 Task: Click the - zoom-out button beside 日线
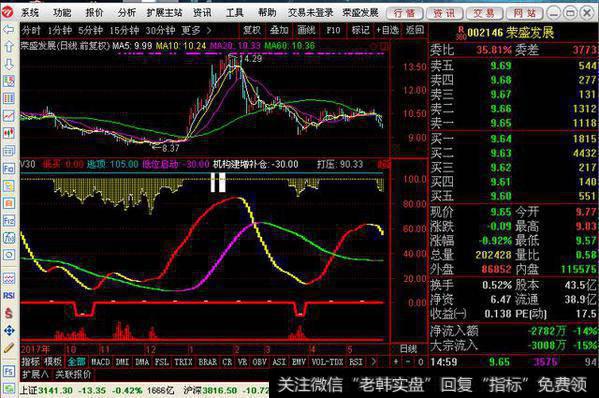pos(408,361)
